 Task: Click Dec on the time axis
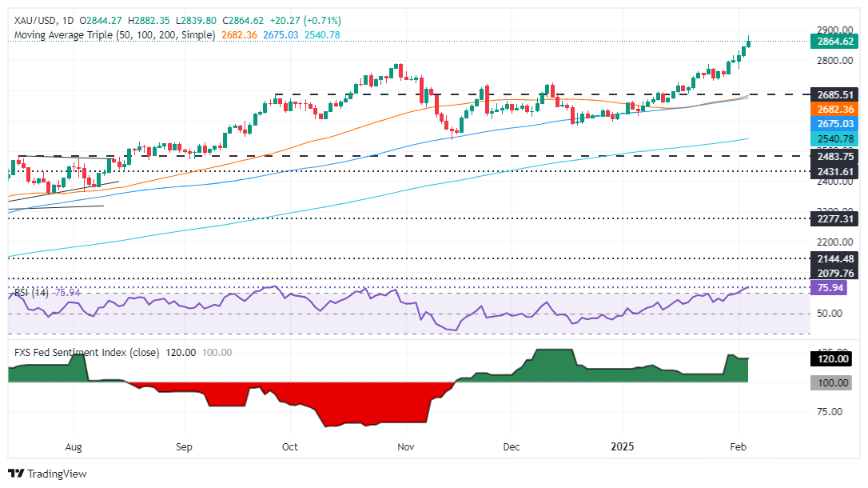511,447
